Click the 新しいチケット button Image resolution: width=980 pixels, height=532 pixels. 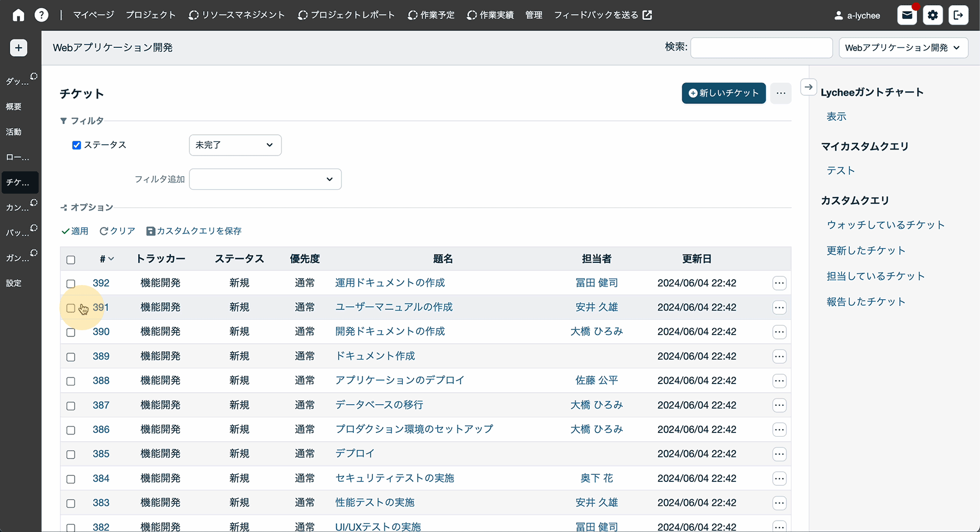tap(724, 93)
